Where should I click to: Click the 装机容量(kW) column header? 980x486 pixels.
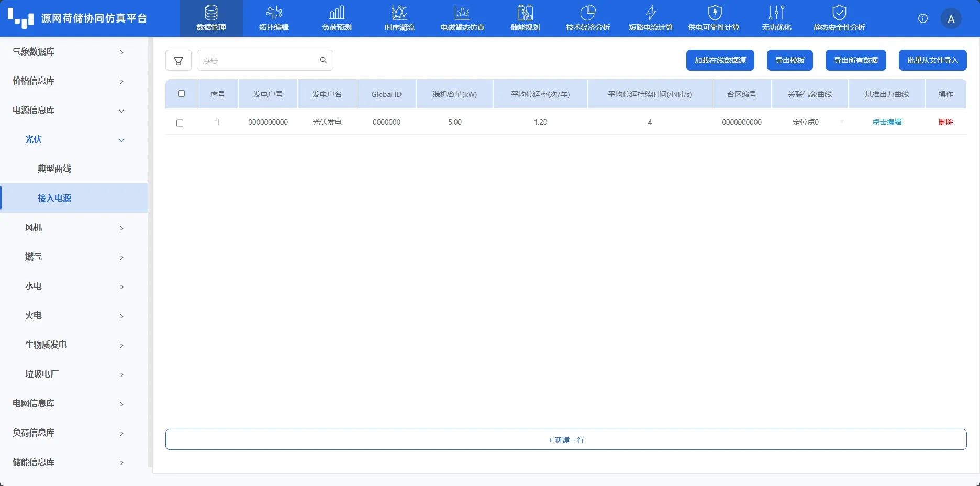point(455,94)
